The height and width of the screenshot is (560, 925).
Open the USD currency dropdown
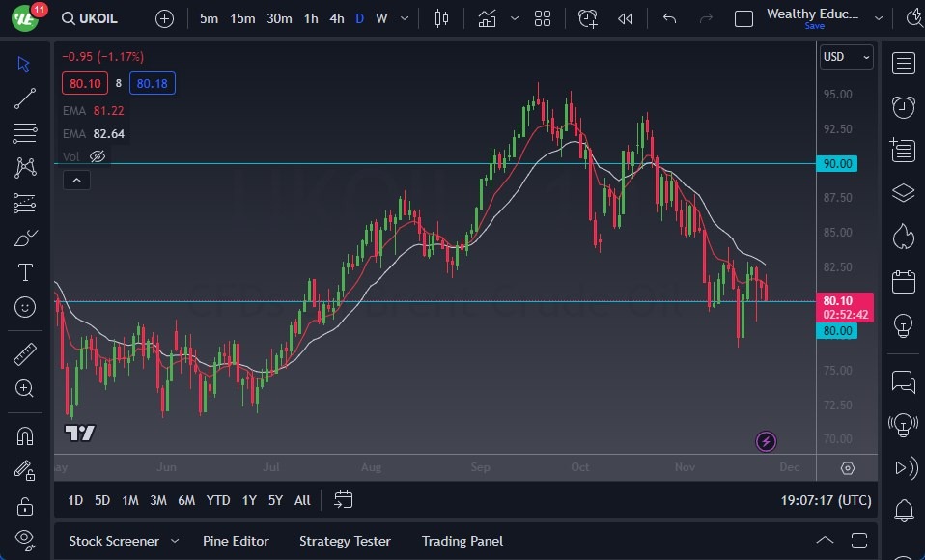click(x=846, y=57)
